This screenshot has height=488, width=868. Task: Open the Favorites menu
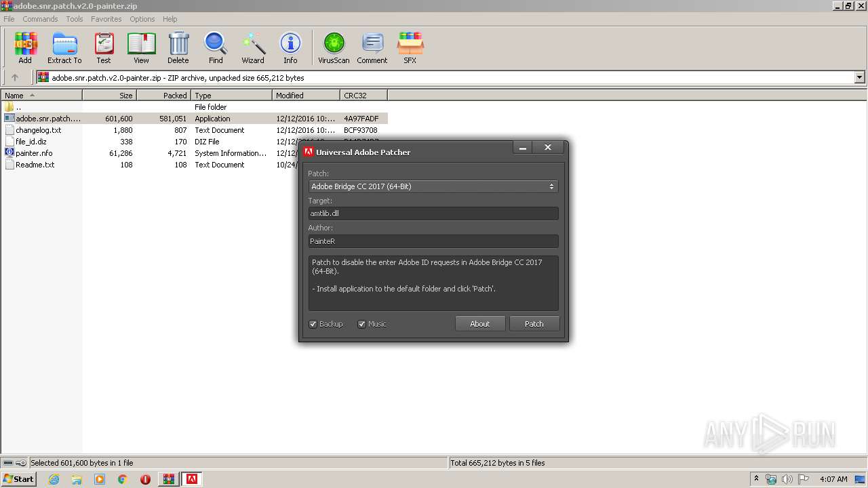pyautogui.click(x=106, y=19)
